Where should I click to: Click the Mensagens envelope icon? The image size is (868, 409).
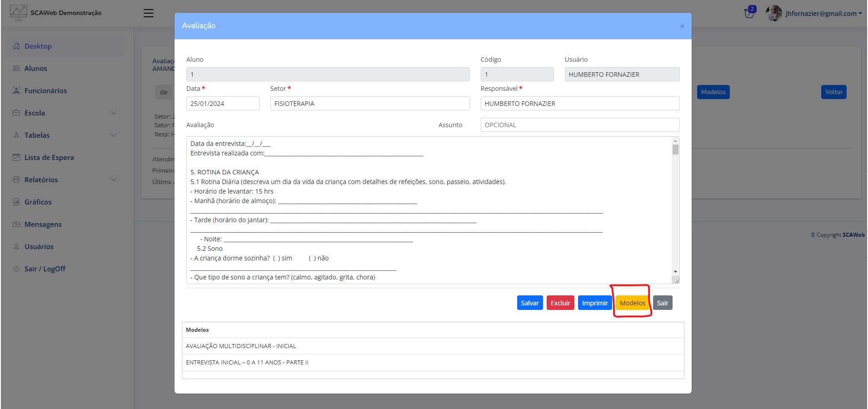pos(16,224)
